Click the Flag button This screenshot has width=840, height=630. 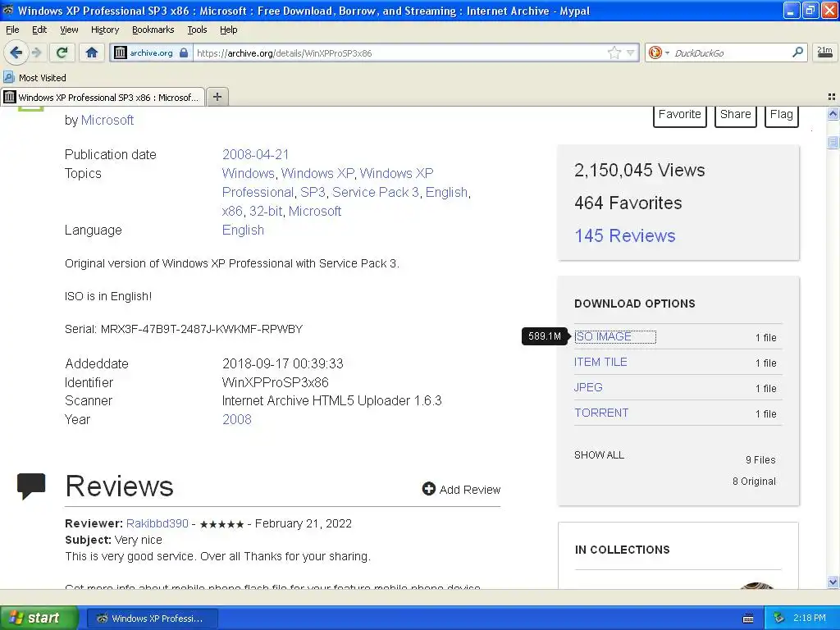pyautogui.click(x=781, y=115)
